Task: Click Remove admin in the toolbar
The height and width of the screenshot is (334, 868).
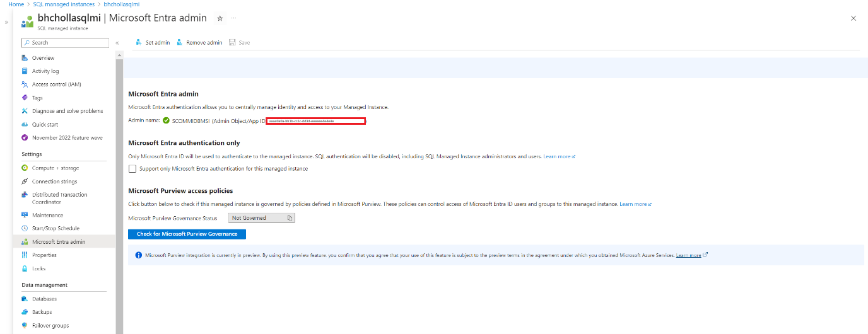Action: [199, 43]
